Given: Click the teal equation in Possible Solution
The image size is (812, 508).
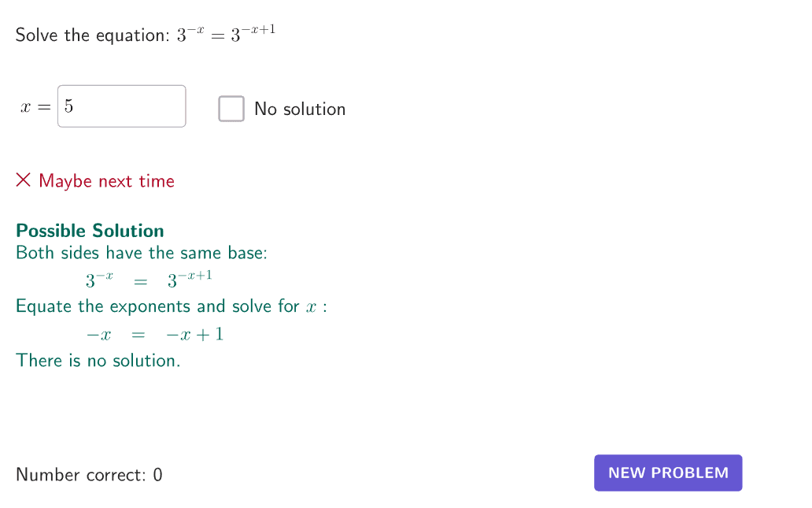Looking at the screenshot, I should tap(148, 279).
